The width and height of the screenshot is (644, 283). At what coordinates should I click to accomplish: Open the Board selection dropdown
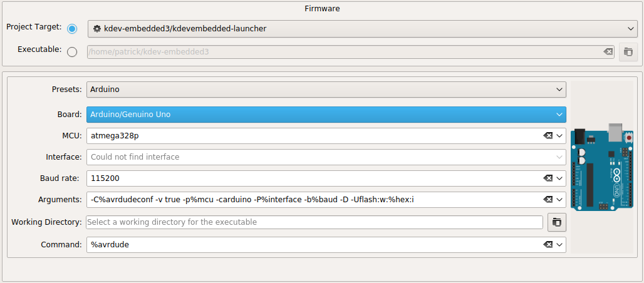pos(559,115)
